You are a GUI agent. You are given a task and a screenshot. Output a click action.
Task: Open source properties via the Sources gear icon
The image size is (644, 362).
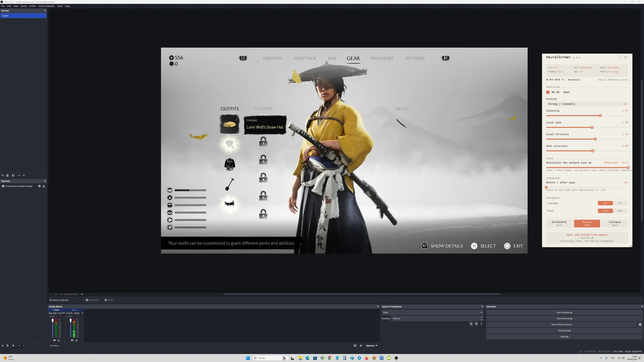click(x=13, y=346)
